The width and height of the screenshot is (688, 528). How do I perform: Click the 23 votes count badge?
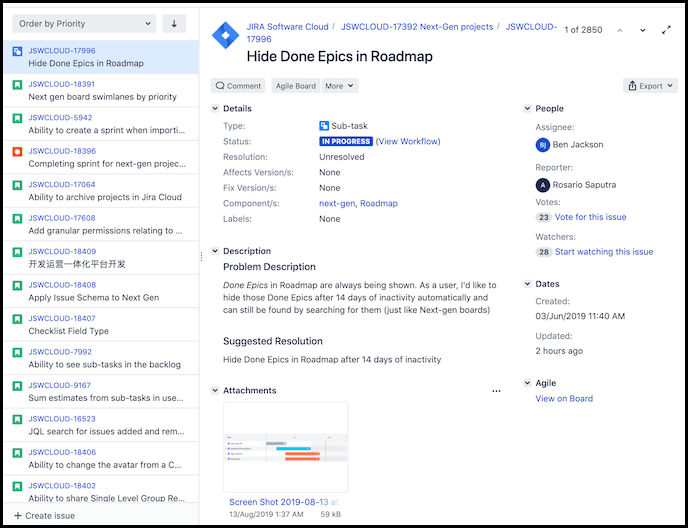[544, 217]
